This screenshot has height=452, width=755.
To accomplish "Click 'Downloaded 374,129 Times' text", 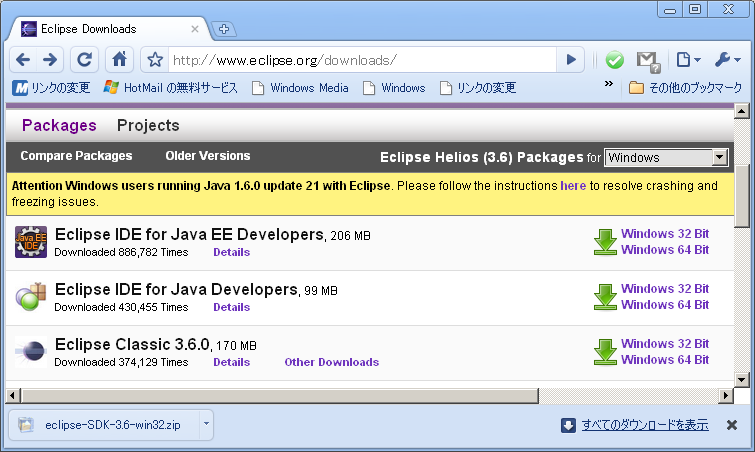I will 121,362.
